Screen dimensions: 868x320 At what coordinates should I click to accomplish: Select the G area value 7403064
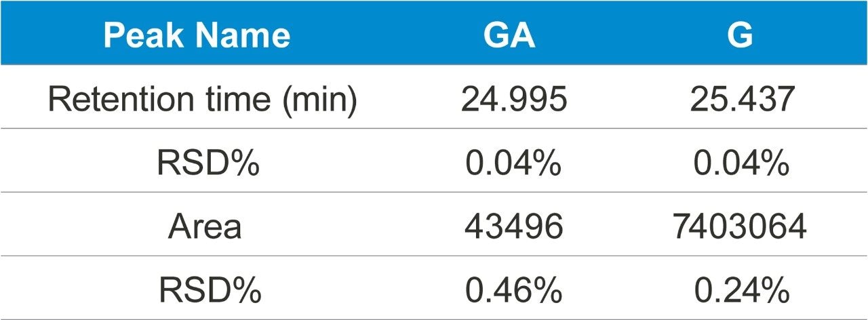coord(740,228)
